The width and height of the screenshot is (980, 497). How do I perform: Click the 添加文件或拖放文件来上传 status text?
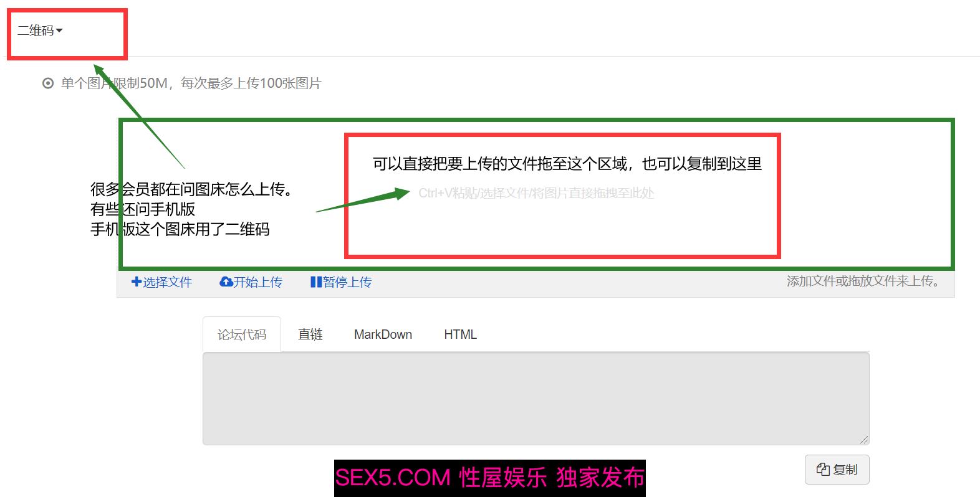(863, 281)
